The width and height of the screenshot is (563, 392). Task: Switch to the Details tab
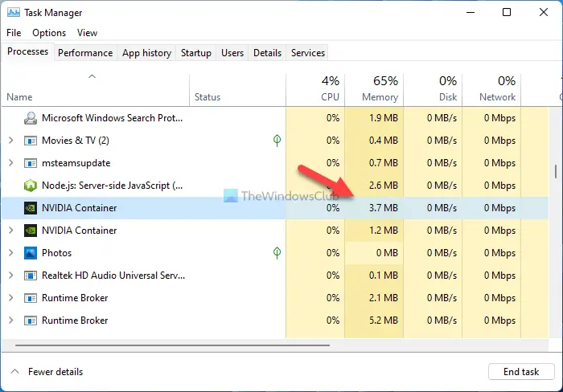[x=268, y=53]
